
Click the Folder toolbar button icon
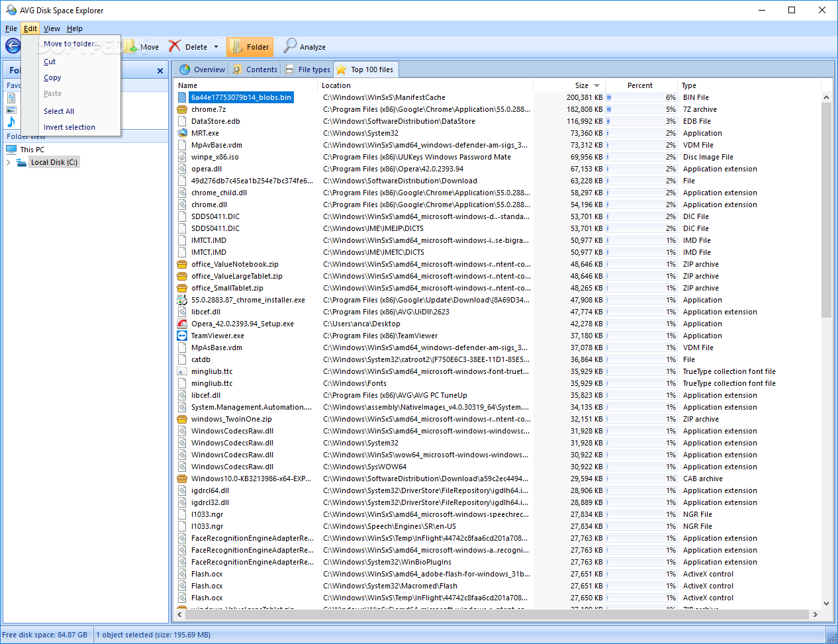click(x=236, y=46)
